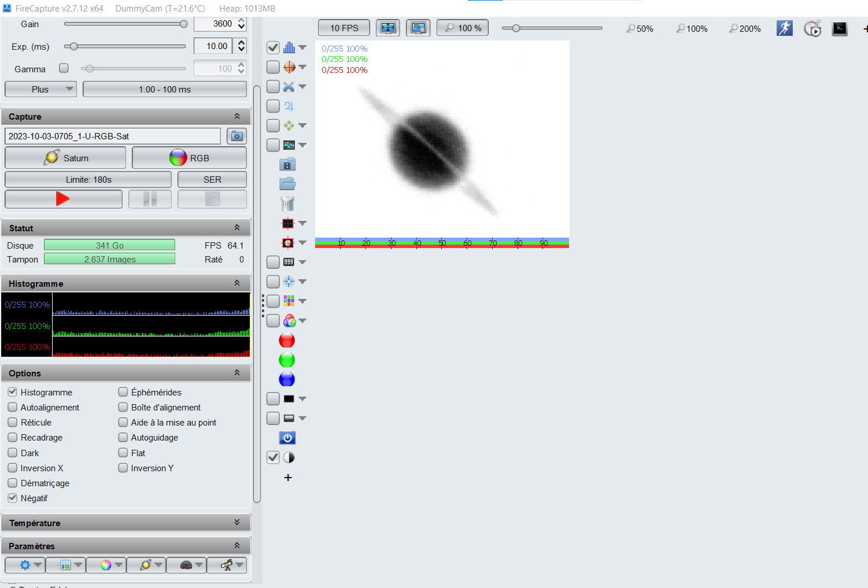Disable the Négatif checkbox
868x588 pixels.
(x=13, y=498)
